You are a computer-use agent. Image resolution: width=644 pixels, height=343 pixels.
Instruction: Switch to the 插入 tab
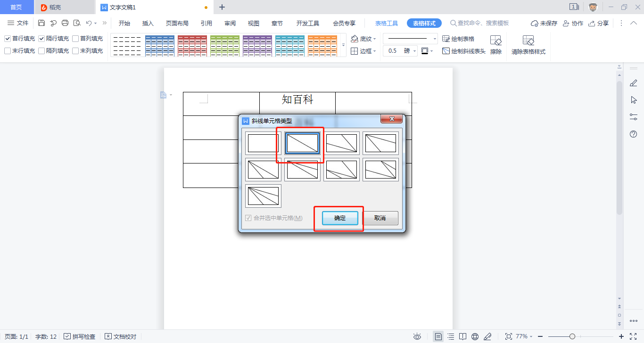148,23
